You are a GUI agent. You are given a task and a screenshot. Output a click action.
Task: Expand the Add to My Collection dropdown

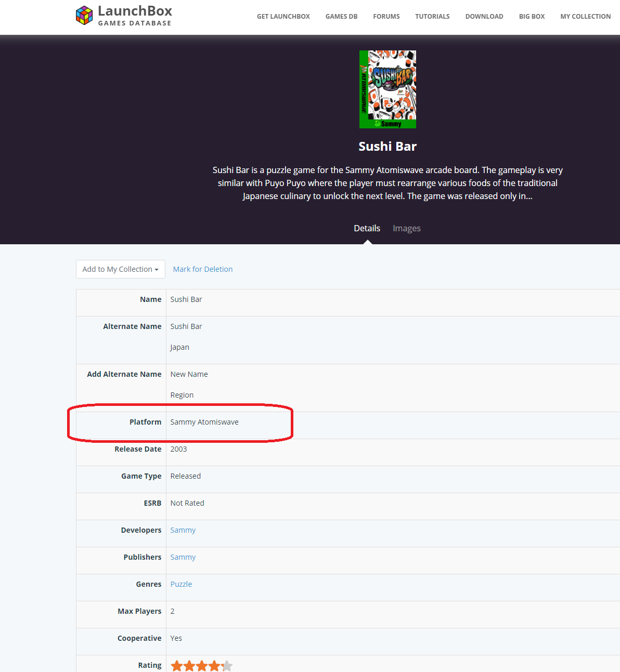121,269
